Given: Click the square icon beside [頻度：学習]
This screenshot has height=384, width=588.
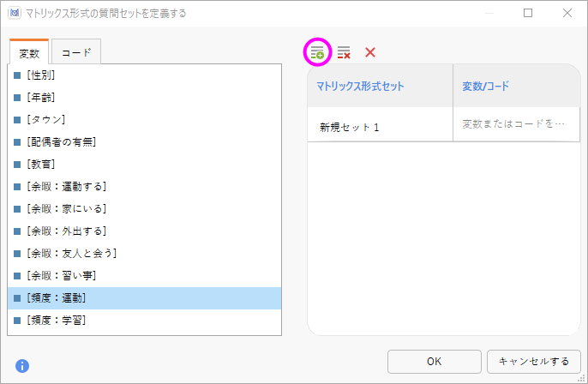Looking at the screenshot, I should click(17, 321).
